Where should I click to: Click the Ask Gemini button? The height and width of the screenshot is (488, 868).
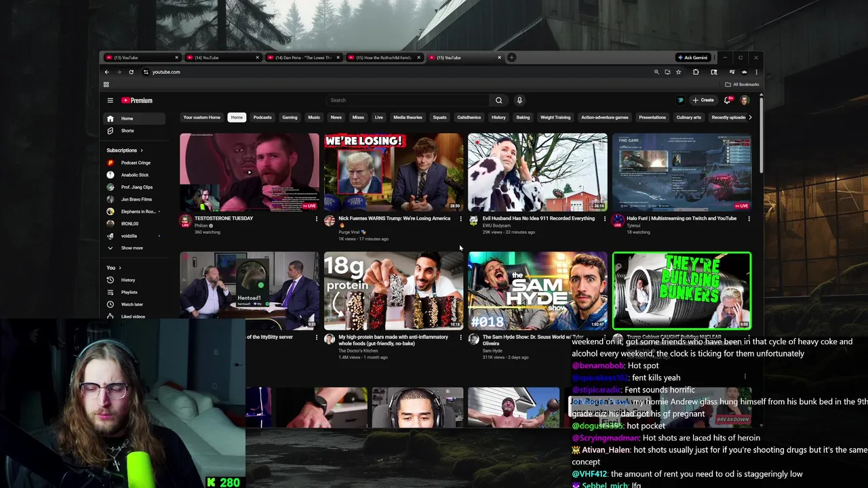[x=692, y=58]
